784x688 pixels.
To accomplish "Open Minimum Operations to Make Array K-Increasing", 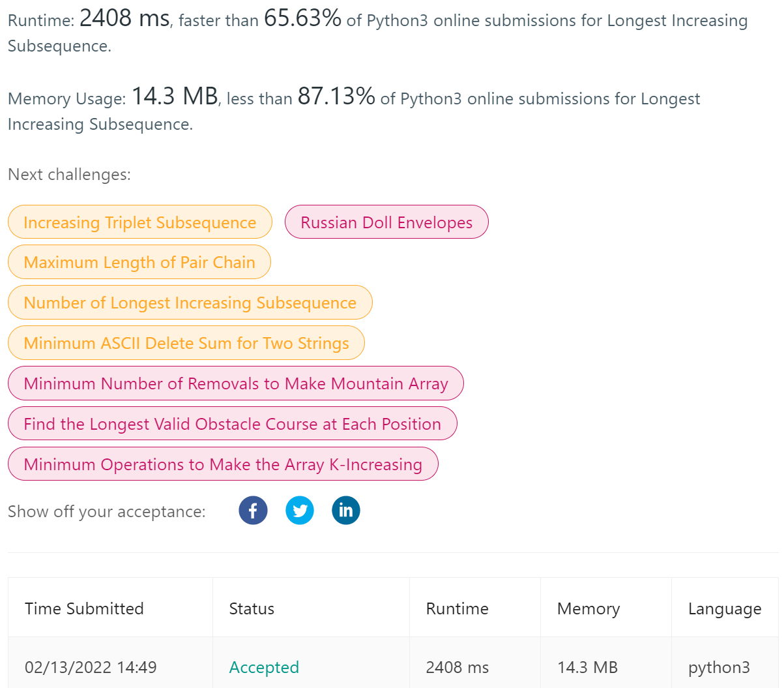I will click(222, 464).
